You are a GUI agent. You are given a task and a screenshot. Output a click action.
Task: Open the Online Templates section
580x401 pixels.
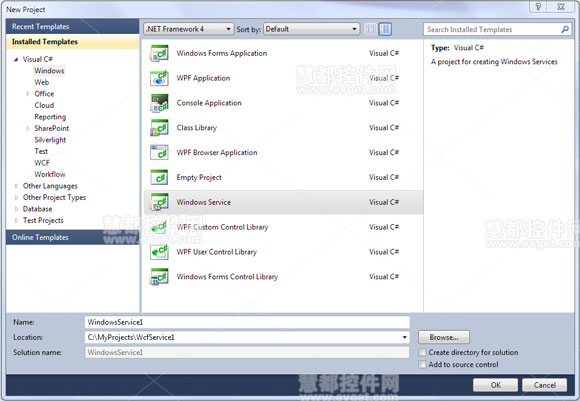coord(72,237)
